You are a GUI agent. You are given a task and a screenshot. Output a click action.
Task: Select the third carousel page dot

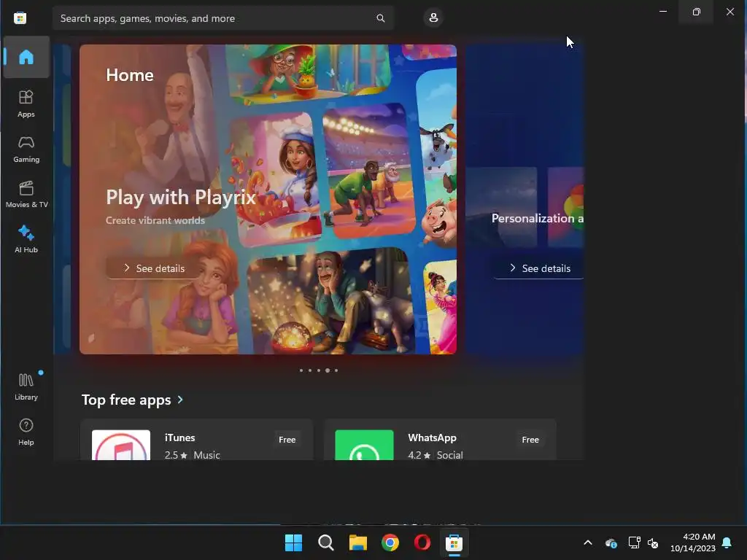point(319,370)
